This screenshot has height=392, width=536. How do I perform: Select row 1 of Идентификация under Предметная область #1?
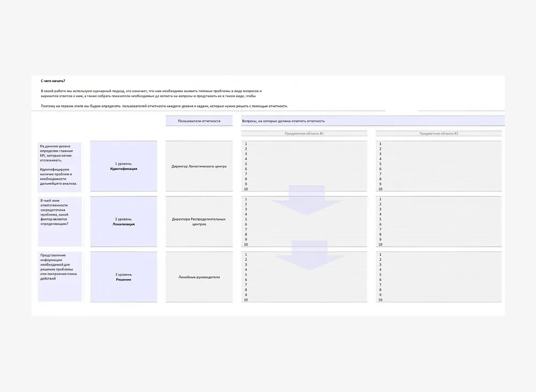coord(304,144)
